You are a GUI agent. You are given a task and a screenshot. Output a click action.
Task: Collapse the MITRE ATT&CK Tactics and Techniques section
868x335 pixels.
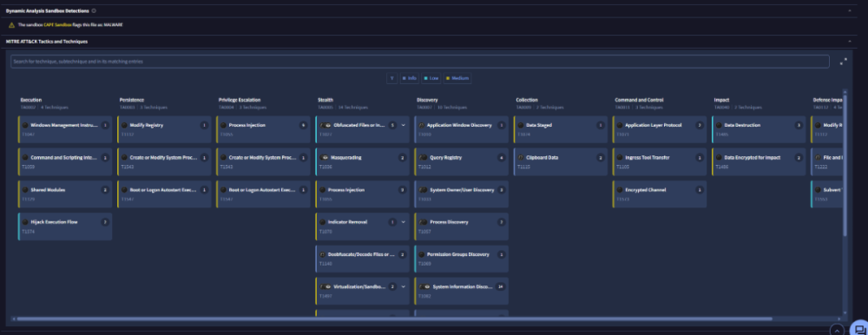pyautogui.click(x=850, y=42)
